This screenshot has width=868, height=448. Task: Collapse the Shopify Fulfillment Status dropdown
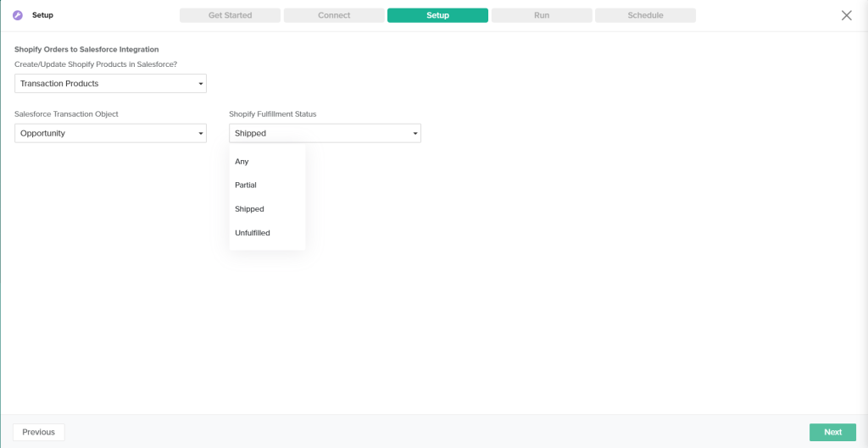click(x=325, y=133)
